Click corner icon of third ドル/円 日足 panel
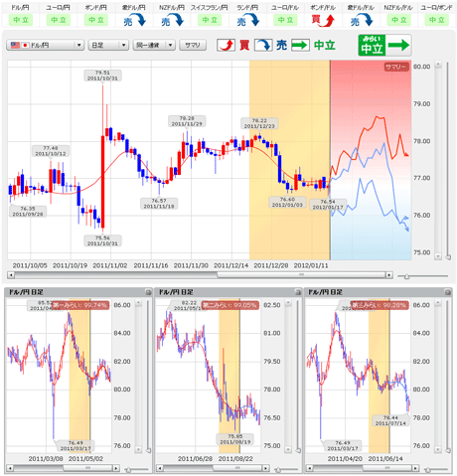457x476 pixels. (x=448, y=292)
